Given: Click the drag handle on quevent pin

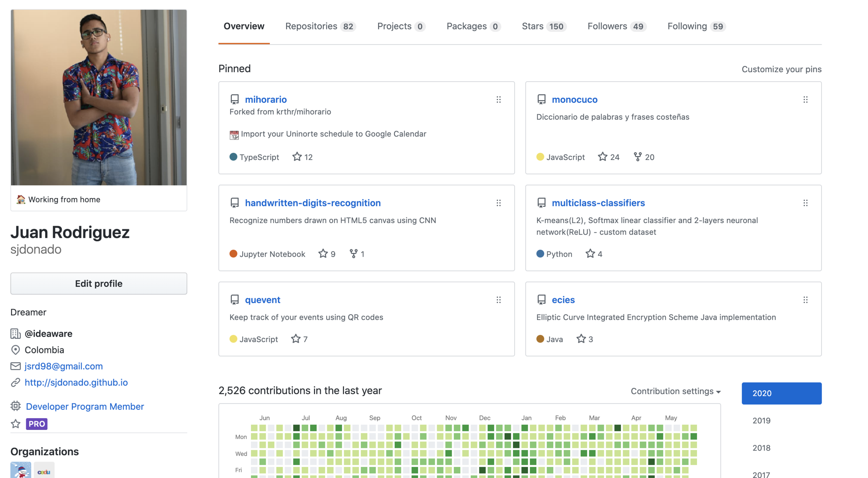Looking at the screenshot, I should 498,300.
